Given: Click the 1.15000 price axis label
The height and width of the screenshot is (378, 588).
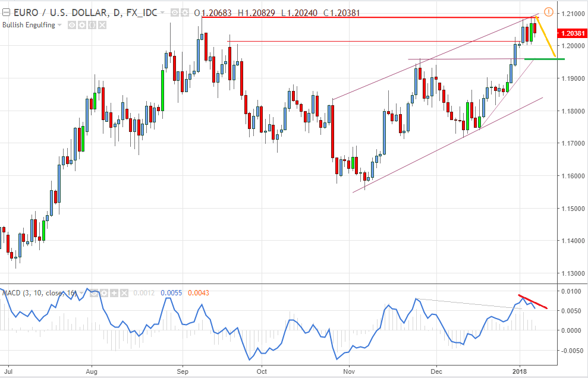Looking at the screenshot, I should 573,209.
